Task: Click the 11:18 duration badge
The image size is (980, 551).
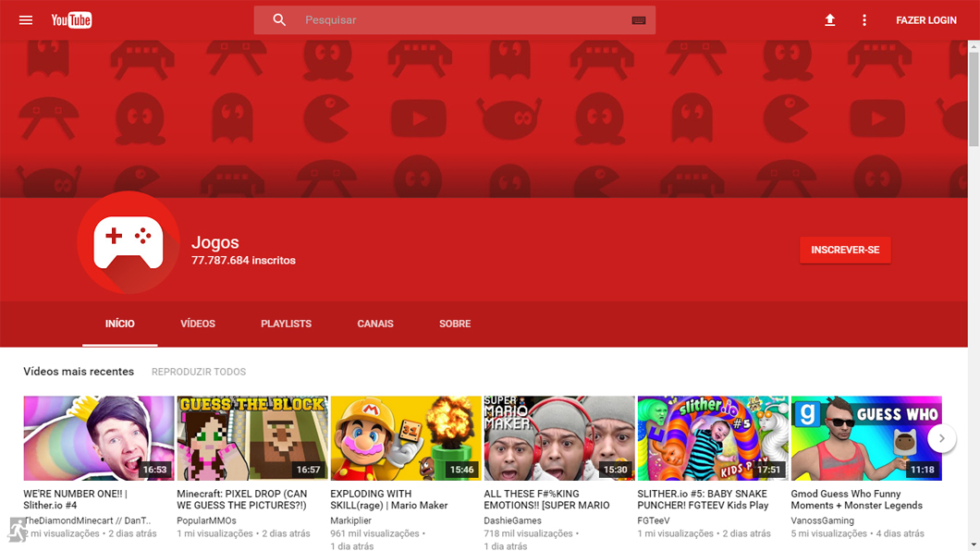Action: pos(922,469)
